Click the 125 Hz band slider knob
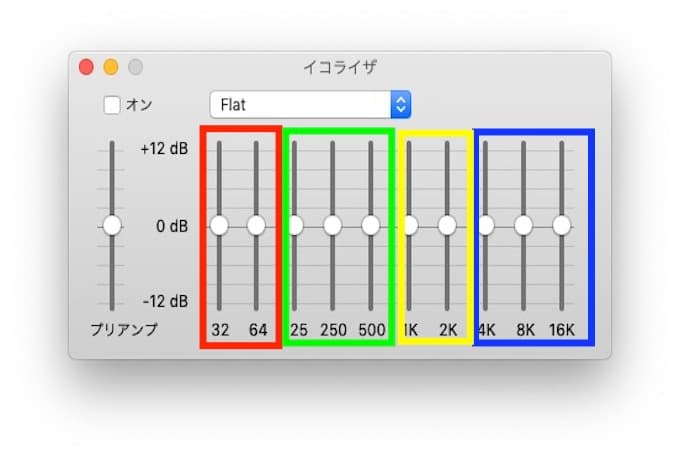The image size is (680, 460). click(x=296, y=226)
